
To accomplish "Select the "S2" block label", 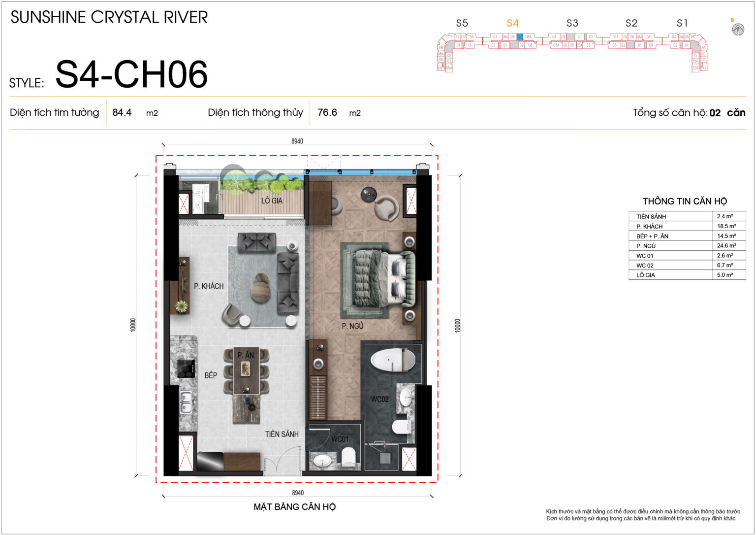I will tap(631, 23).
